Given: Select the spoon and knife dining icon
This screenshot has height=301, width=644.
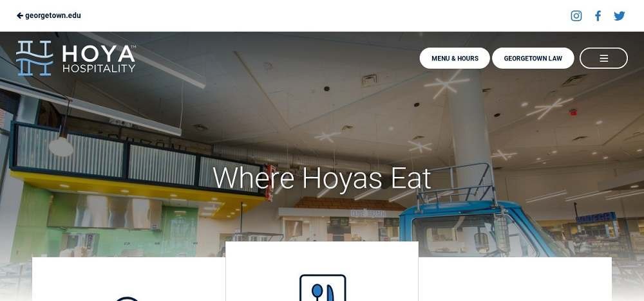Looking at the screenshot, I should (x=323, y=288).
